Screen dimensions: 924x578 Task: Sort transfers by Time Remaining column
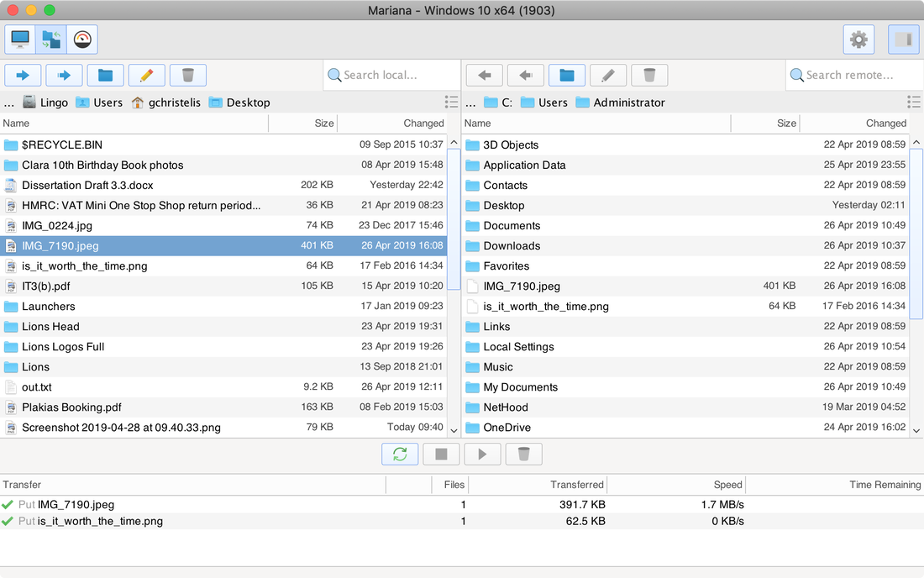point(834,484)
